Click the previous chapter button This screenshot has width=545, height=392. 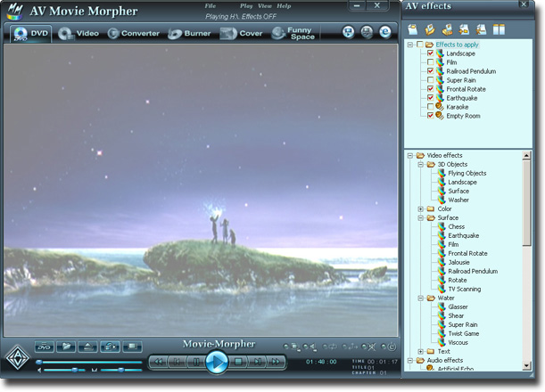(177, 362)
